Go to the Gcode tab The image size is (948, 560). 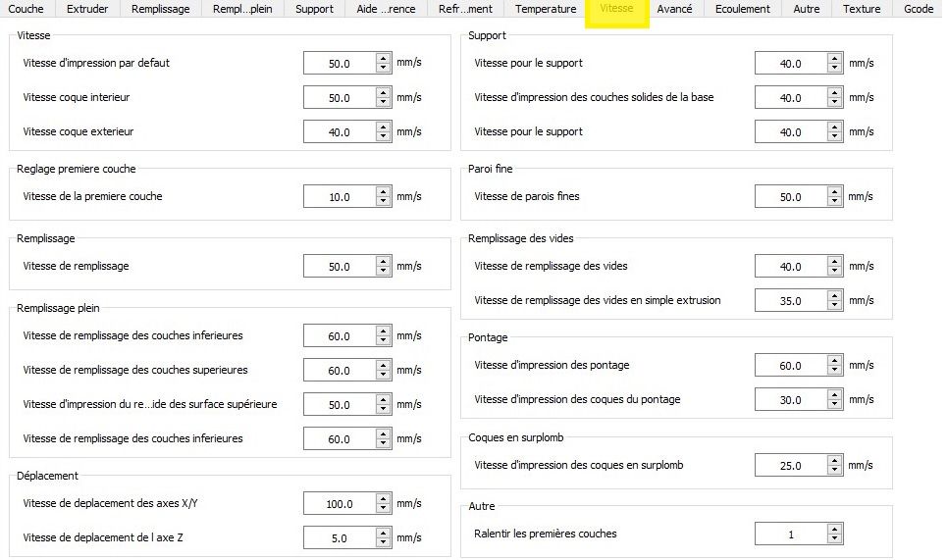tap(919, 9)
